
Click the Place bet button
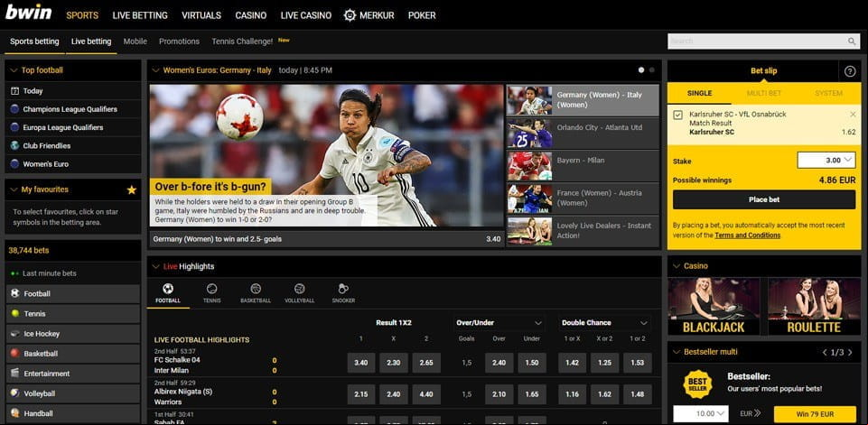pos(764,199)
